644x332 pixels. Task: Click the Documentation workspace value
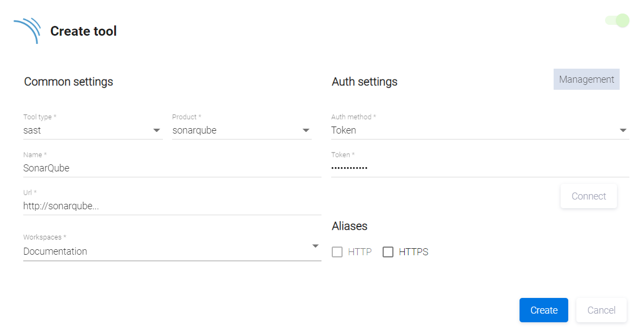55,251
